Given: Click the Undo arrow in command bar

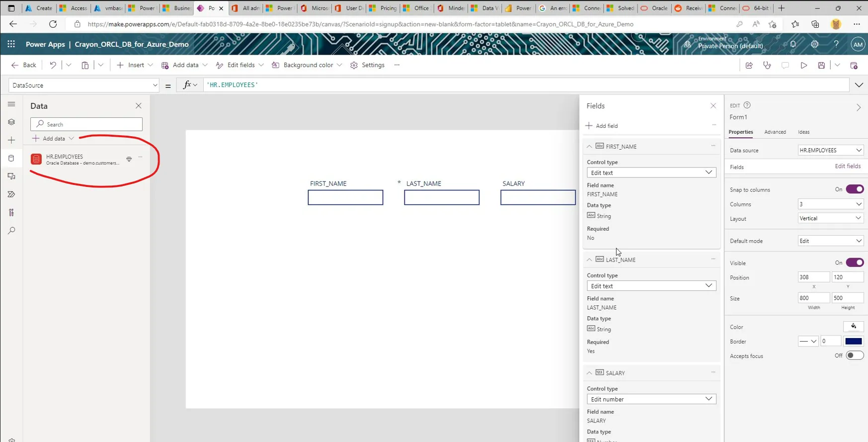Looking at the screenshot, I should pyautogui.click(x=53, y=65).
